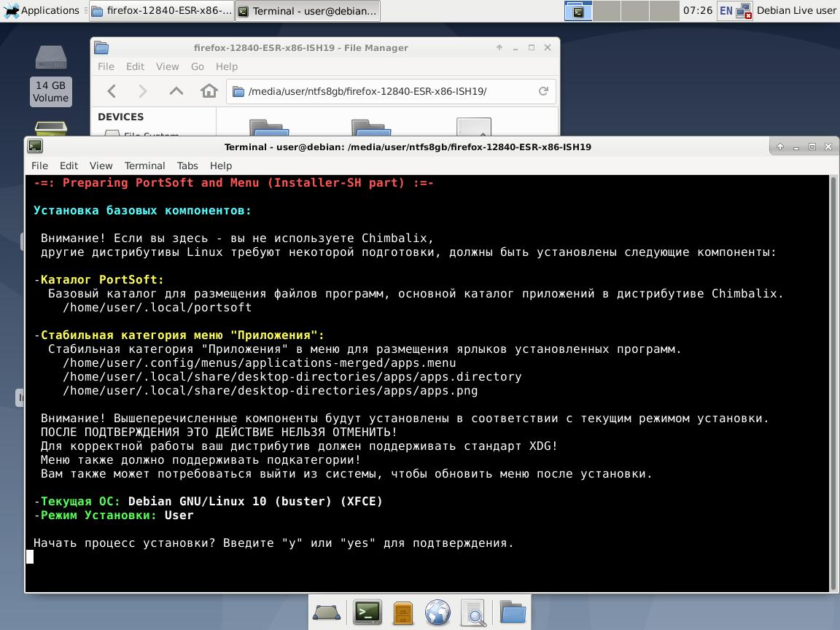The image size is (840, 630).
Task: Open Help menu in Terminal
Action: (x=221, y=166)
